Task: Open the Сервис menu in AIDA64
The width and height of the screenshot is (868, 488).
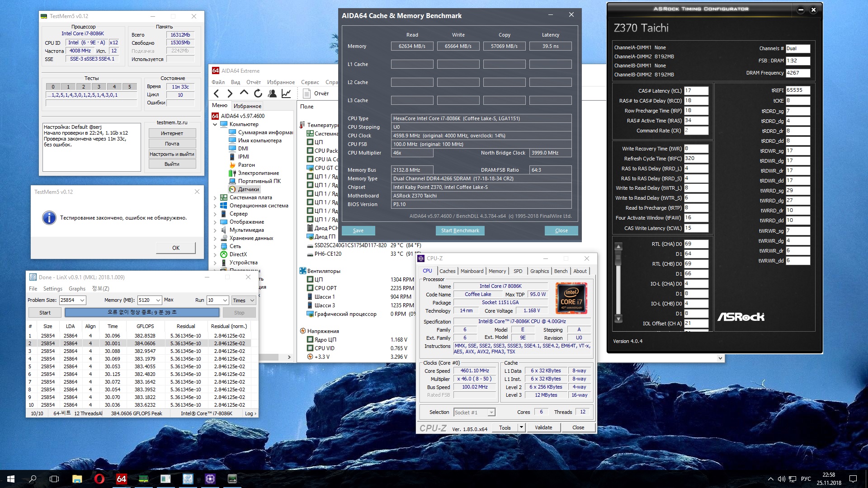Action: click(310, 82)
